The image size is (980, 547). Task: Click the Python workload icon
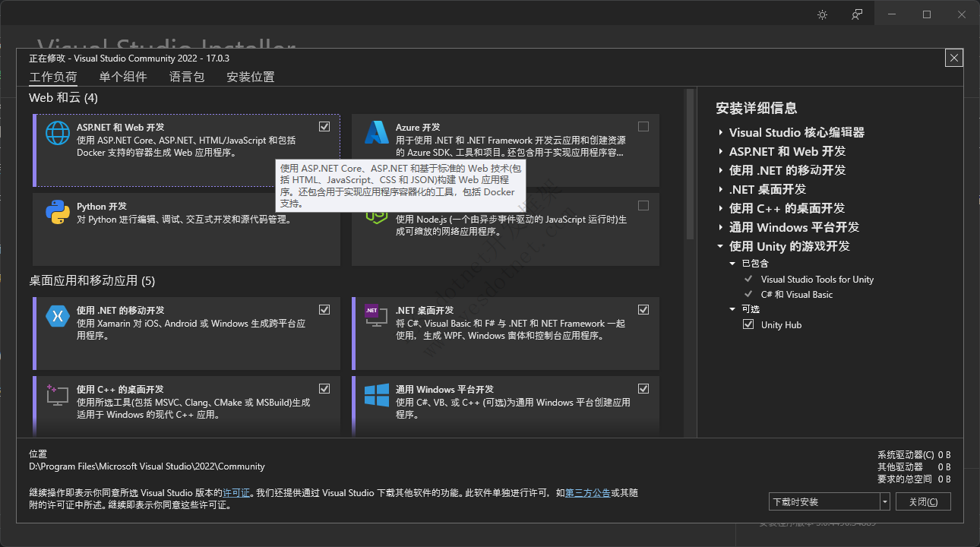click(x=58, y=212)
